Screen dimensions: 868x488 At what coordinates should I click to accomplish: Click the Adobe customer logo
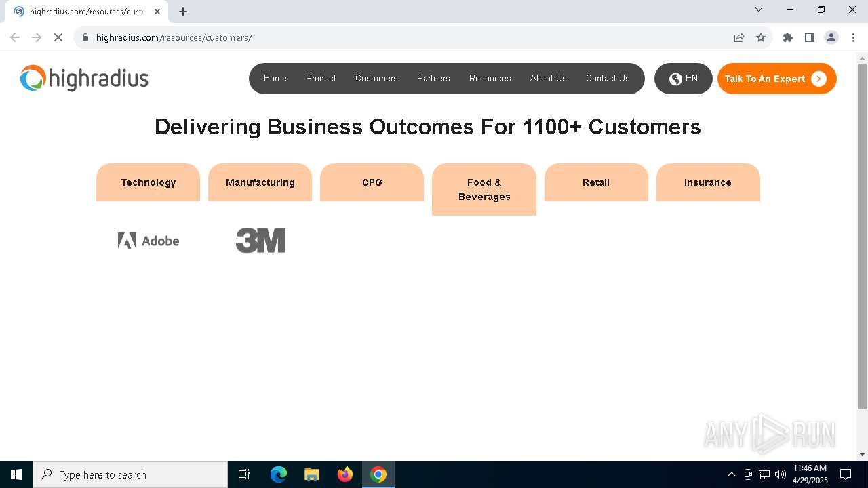tap(149, 241)
